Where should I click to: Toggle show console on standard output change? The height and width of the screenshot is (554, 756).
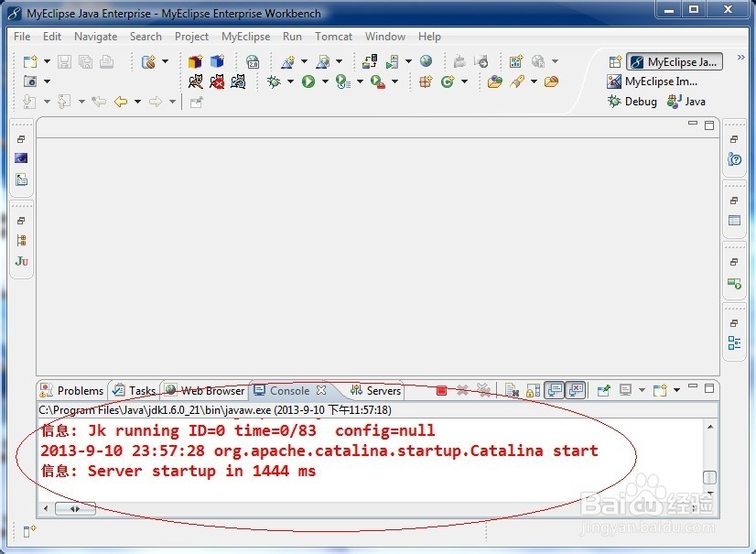[x=555, y=390]
